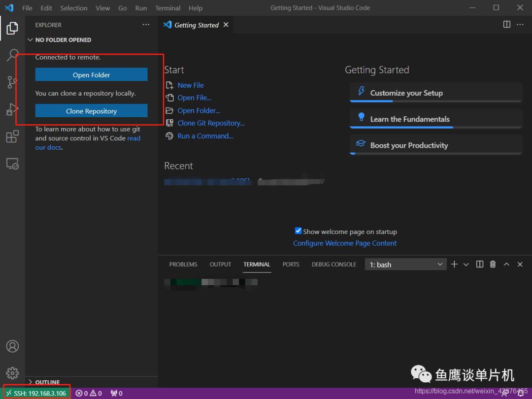Switch to the PORTS panel tab
This screenshot has width=532, height=399.
[x=291, y=265]
